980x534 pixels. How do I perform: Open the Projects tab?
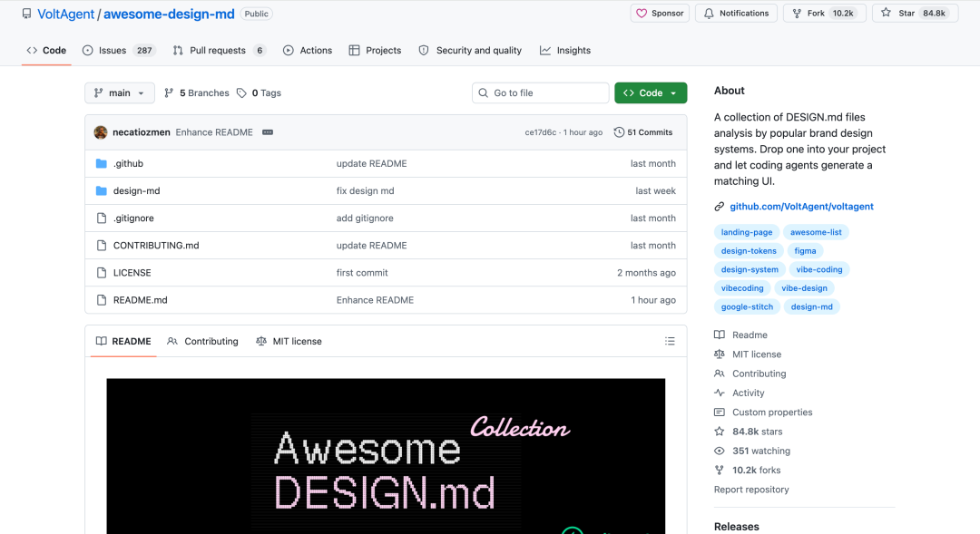coord(375,50)
